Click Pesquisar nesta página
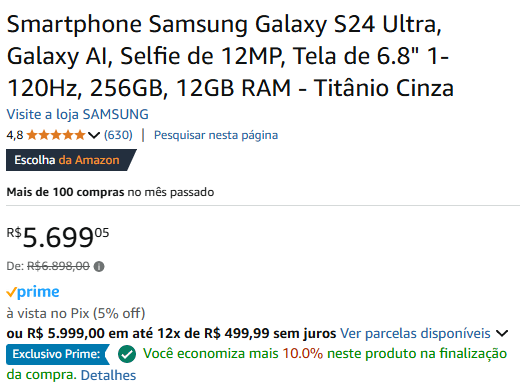This screenshot has width=529, height=387. click(216, 135)
